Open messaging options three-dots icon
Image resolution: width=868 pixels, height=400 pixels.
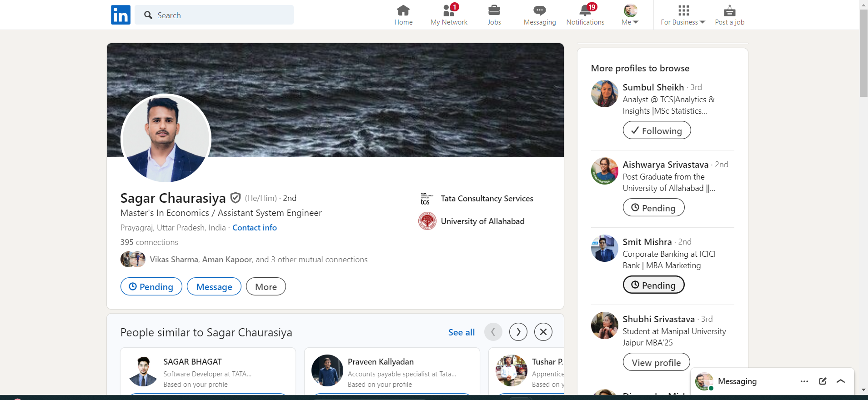pos(804,381)
